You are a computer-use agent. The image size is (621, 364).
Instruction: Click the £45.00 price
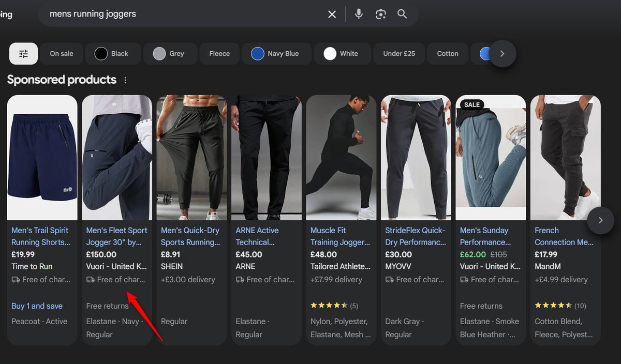[249, 254]
